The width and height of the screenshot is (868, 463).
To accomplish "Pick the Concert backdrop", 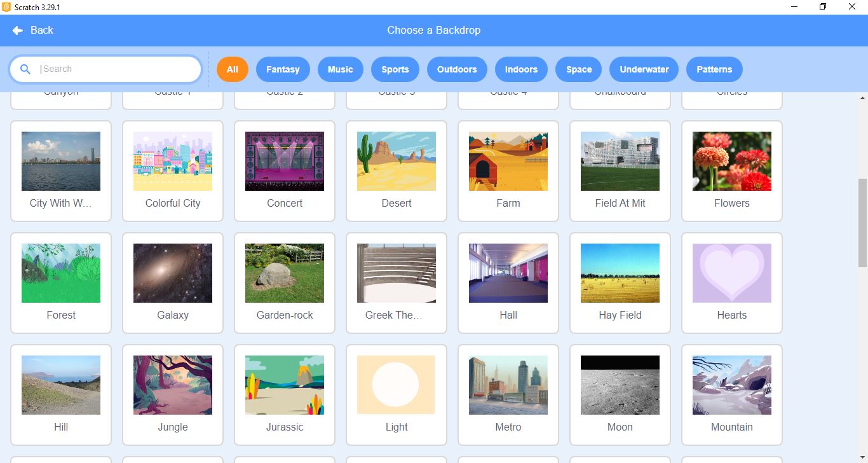I will 285,170.
